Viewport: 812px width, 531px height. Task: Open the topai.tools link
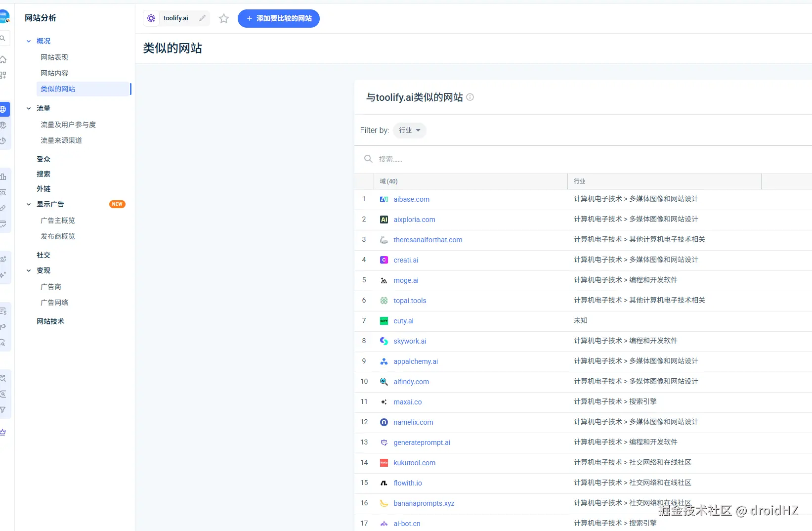410,301
